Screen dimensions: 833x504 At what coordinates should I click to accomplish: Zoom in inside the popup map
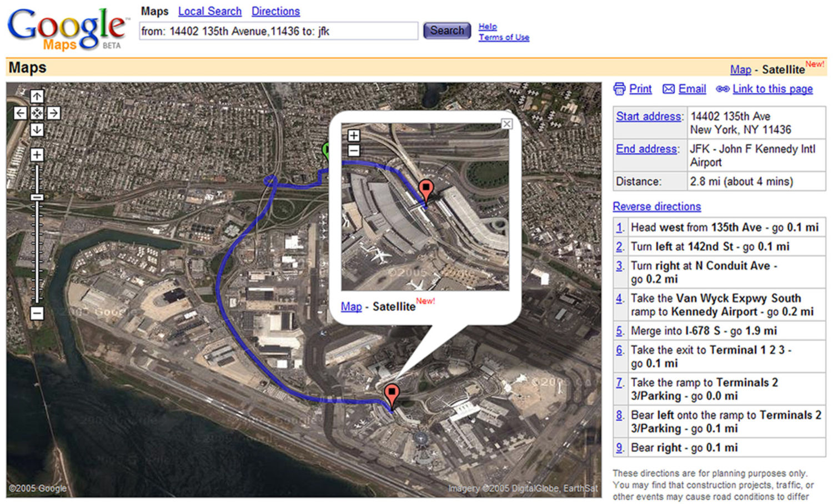(354, 135)
